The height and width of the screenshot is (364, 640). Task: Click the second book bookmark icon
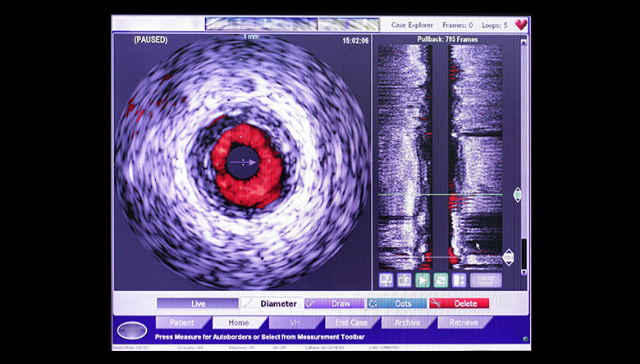[x=404, y=280]
